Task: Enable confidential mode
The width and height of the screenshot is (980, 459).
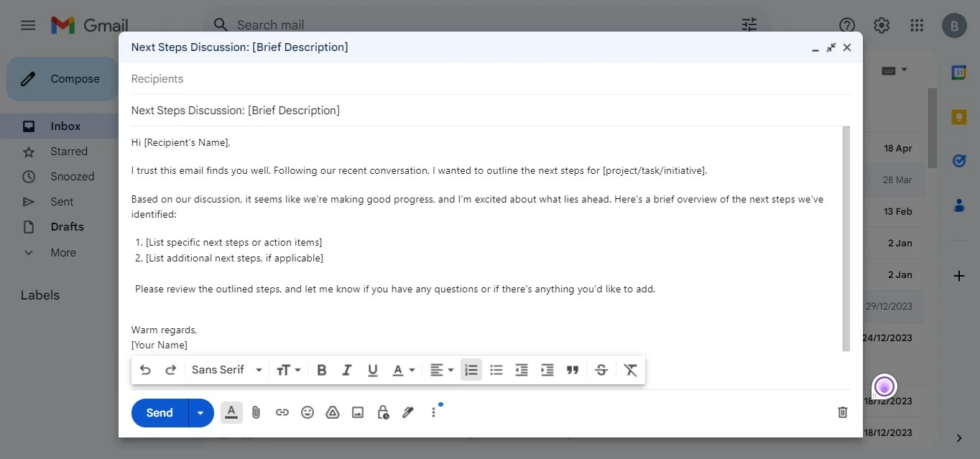Action: (382, 412)
